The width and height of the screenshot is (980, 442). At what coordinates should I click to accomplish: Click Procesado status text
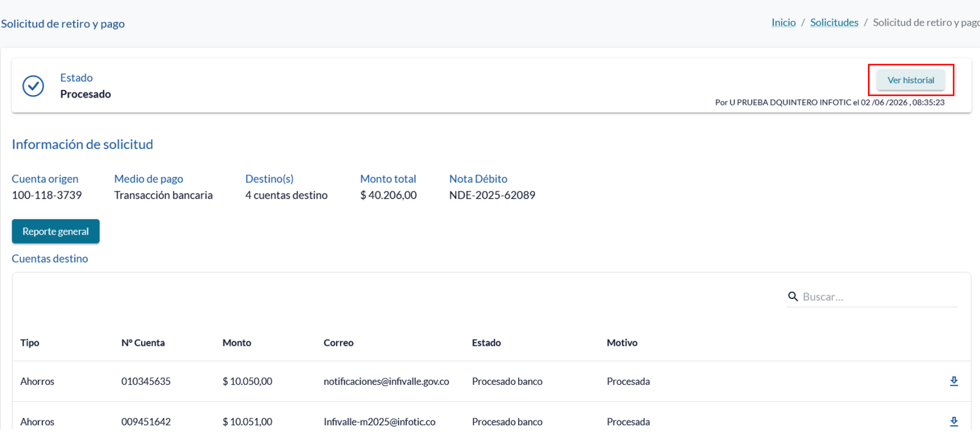(x=86, y=94)
